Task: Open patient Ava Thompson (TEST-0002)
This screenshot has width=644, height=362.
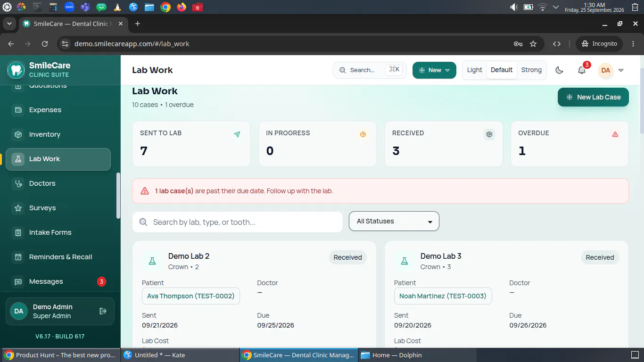Action: point(191,296)
